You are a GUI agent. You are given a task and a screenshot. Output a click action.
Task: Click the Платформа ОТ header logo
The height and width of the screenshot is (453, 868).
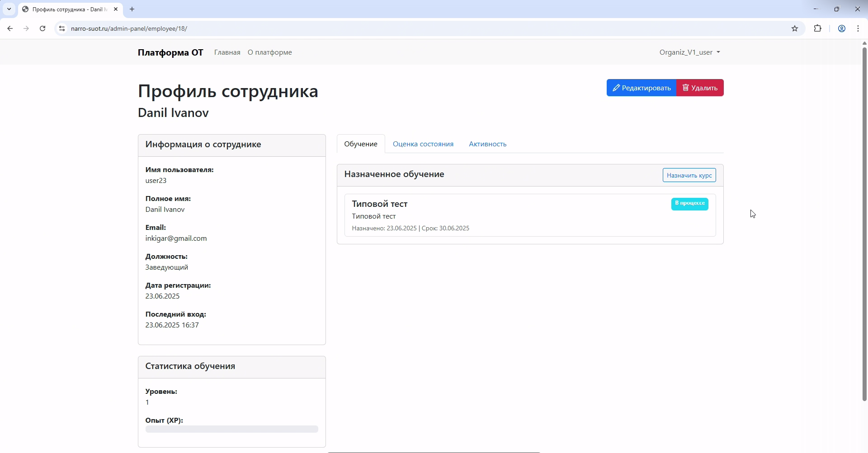[x=170, y=52]
